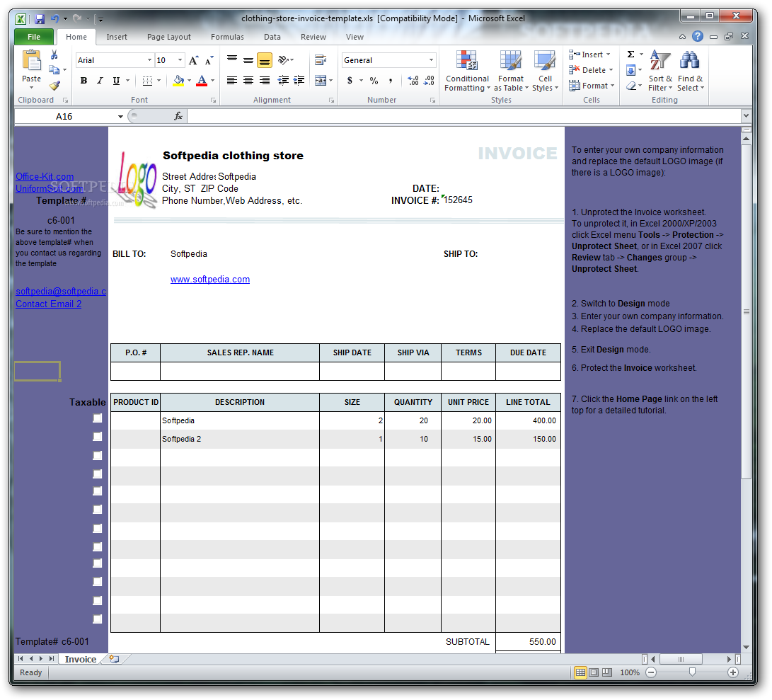Open Cell Styles gallery
The image size is (772, 700).
[x=545, y=71]
